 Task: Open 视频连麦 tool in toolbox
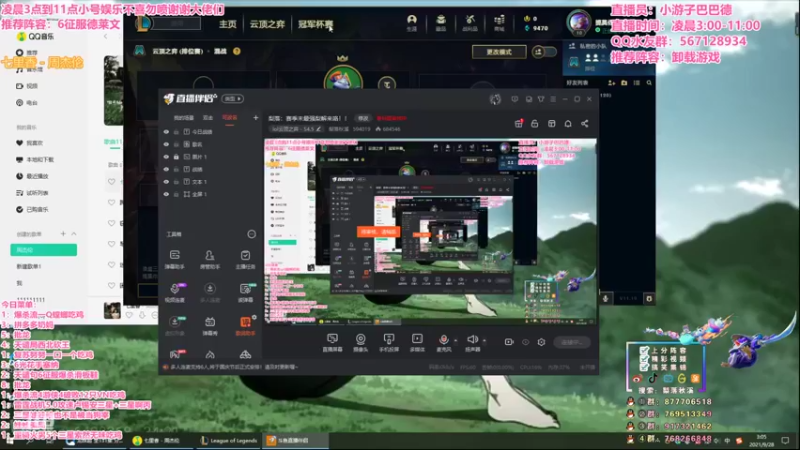174,292
